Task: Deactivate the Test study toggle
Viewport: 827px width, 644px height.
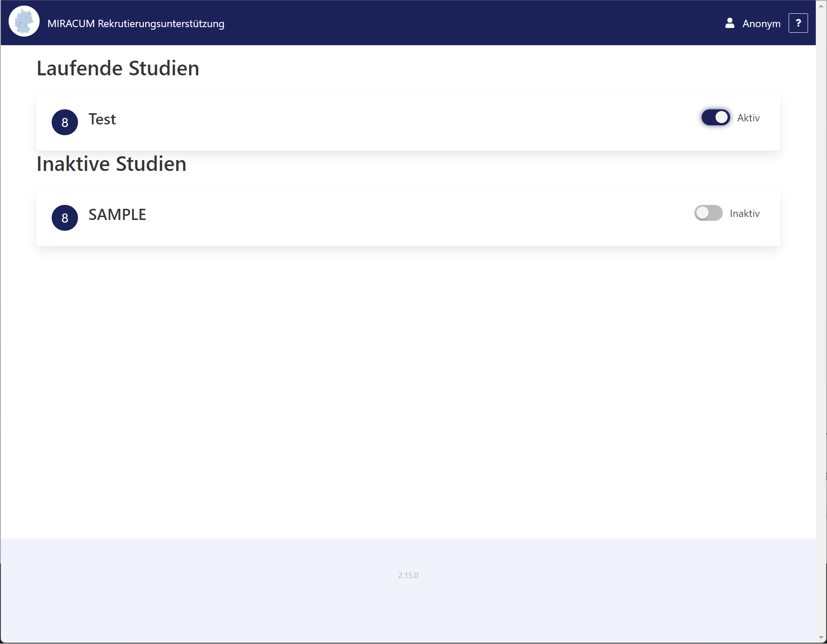Action: [x=716, y=118]
